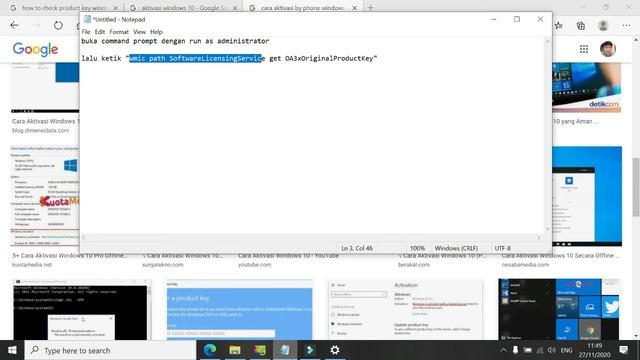
Task: Open Google account avatar
Action: [x=608, y=49]
